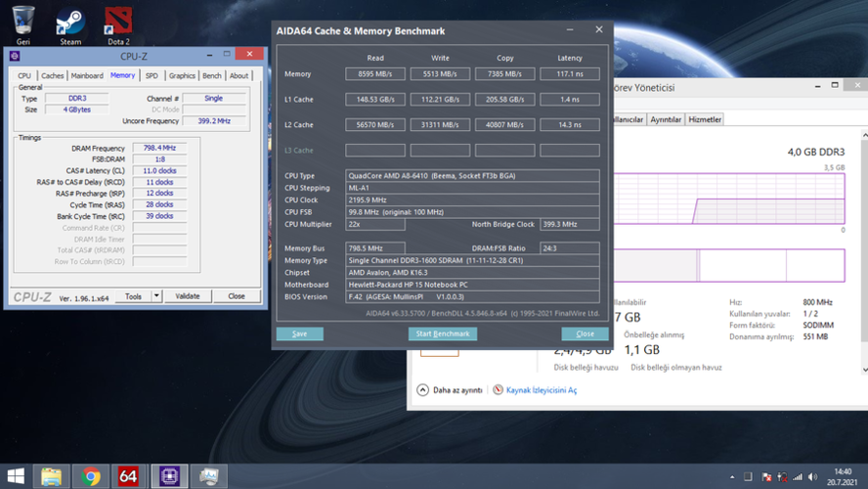Open File Explorer from the taskbar
Image resolution: width=868 pixels, height=489 pixels.
(52, 476)
